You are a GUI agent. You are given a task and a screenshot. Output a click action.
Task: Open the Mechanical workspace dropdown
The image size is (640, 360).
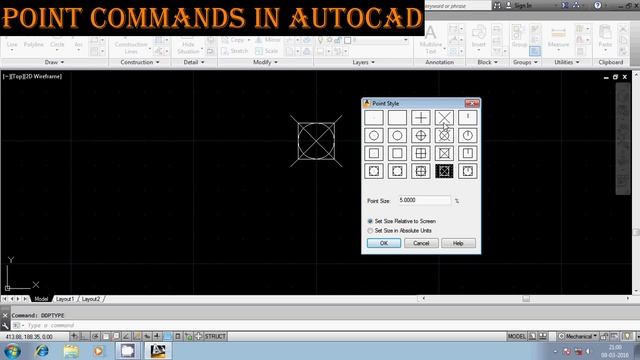coord(579,336)
